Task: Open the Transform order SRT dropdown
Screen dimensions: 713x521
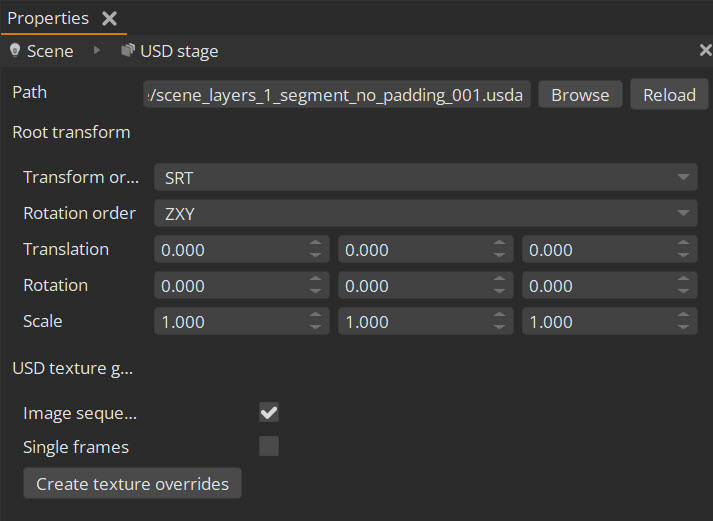Action: coord(425,178)
